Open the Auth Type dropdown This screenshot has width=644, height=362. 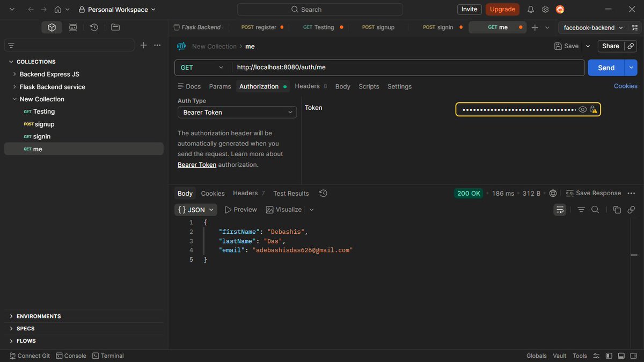[237, 112]
